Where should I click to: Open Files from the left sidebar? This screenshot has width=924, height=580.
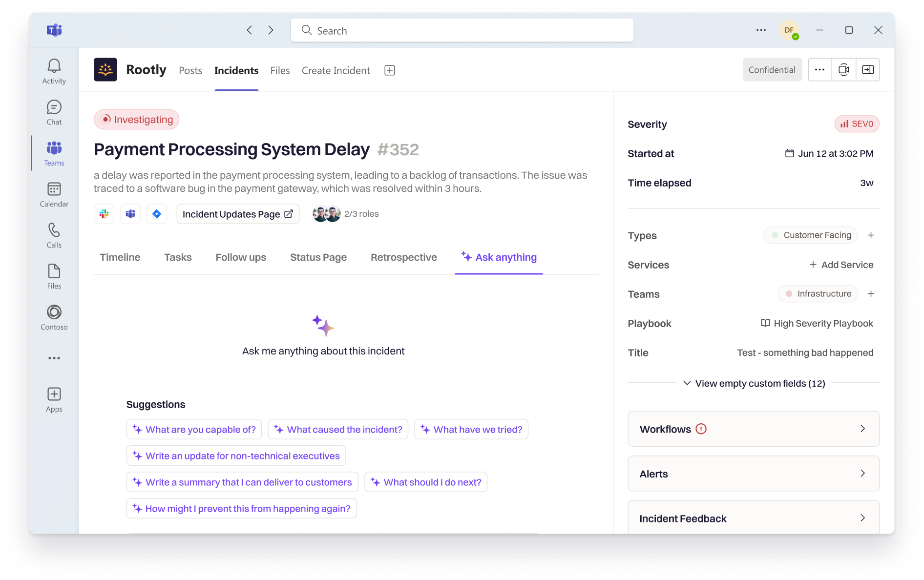54,277
